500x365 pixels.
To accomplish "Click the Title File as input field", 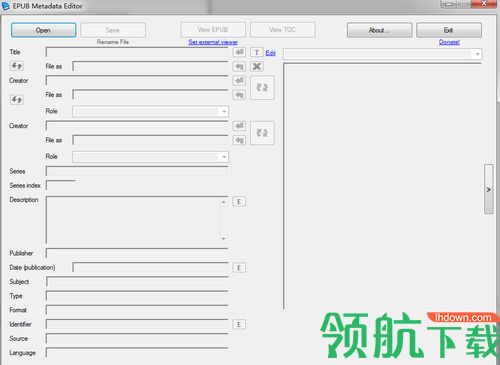I will [150, 66].
